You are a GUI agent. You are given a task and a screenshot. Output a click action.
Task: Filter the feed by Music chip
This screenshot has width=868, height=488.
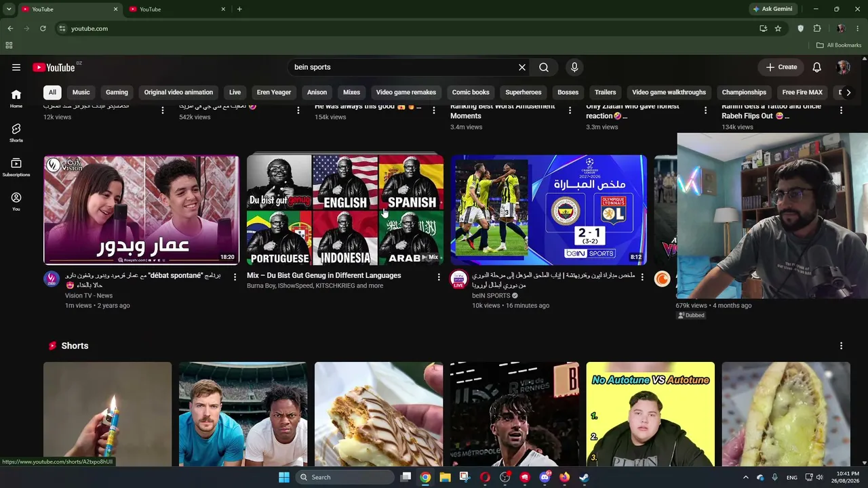coord(81,92)
